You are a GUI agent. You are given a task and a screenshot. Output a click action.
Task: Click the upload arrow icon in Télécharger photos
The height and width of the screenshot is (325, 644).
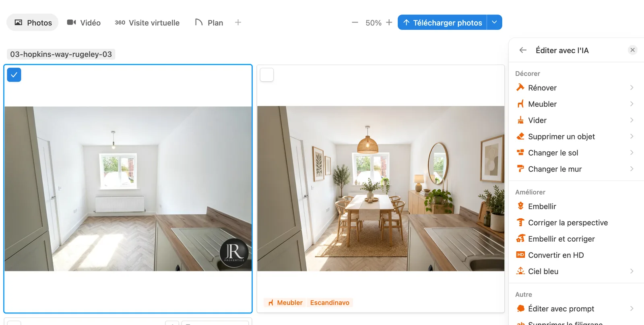407,23
